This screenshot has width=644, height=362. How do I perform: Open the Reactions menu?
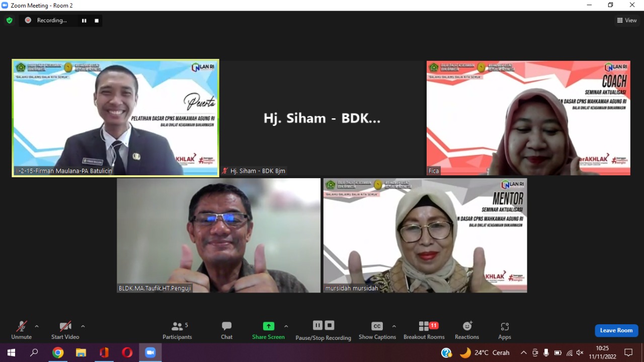click(467, 330)
